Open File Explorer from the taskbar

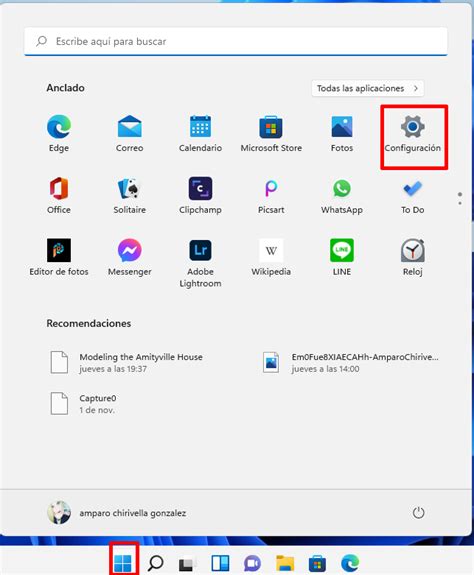pos(285,563)
